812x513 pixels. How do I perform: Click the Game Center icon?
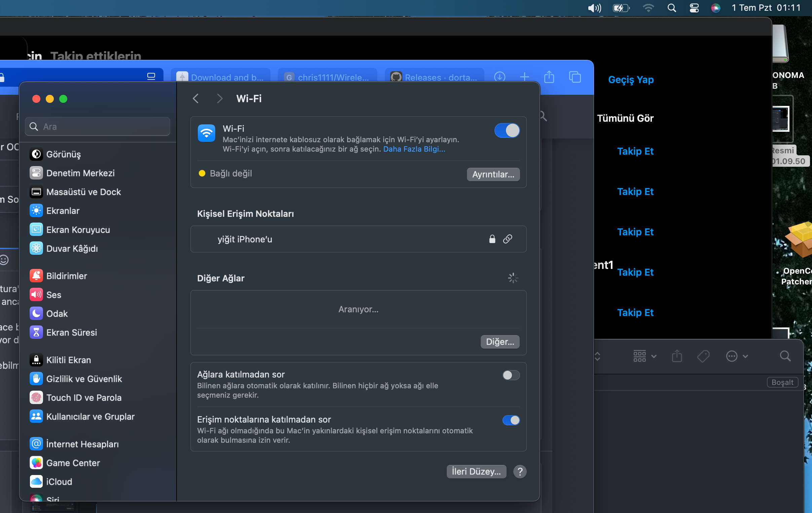[36, 463]
